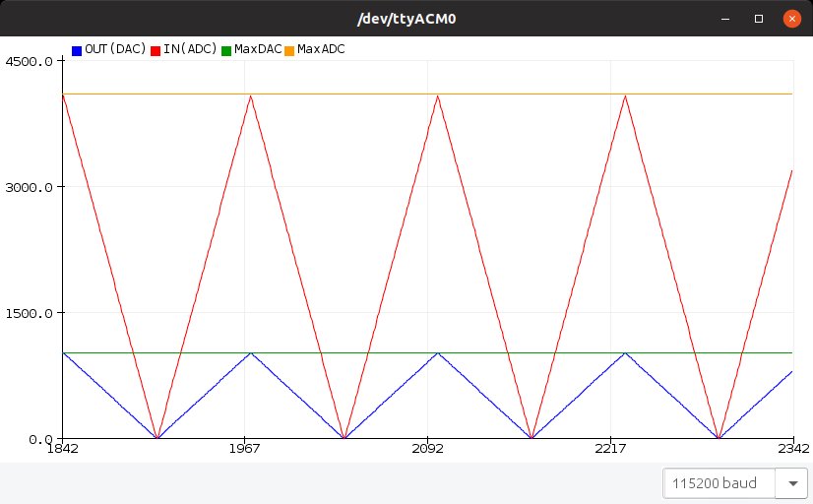Minimize the serial plotter window
The image size is (813, 504).
[x=726, y=18]
